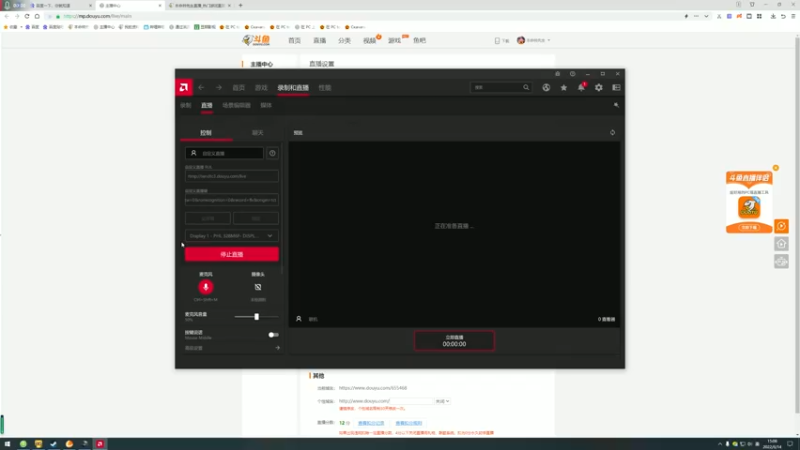Screen dimensions: 800x450
Task: Open the dropdown beside personal URL field
Action: click(442, 402)
